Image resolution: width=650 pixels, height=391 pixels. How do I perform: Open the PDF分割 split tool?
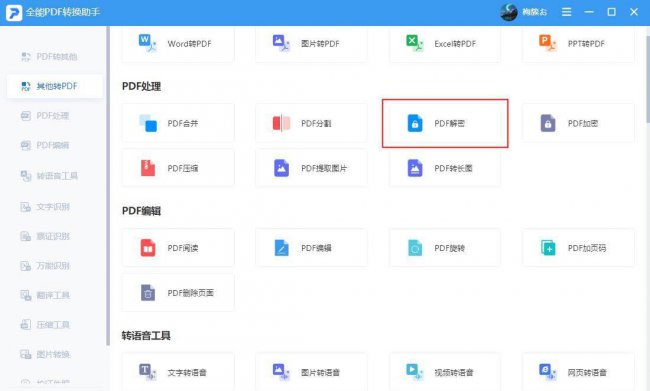tap(311, 123)
